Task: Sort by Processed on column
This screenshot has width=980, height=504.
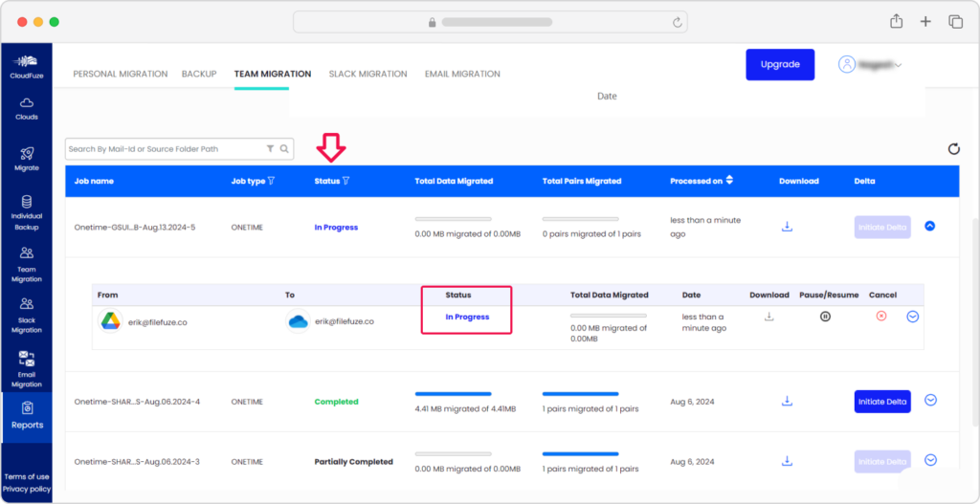Action: [728, 181]
